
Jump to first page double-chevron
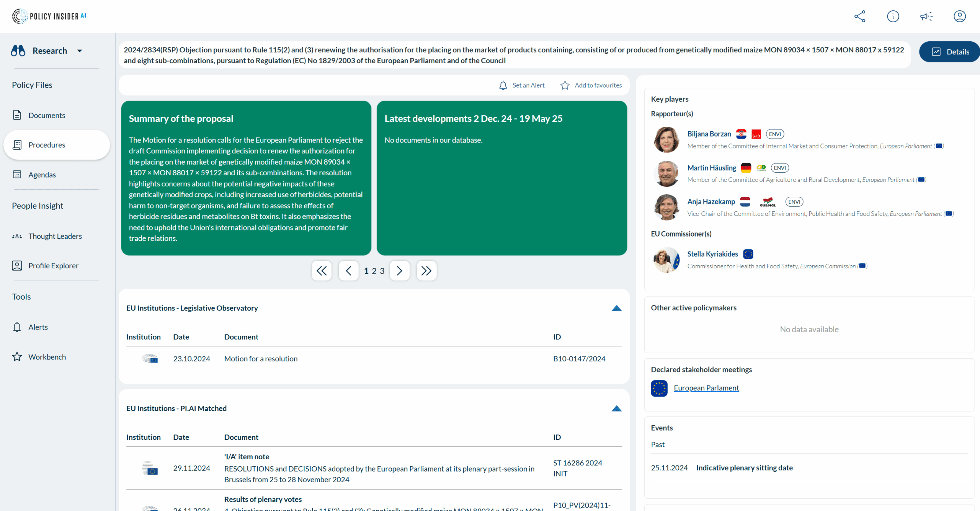322,271
